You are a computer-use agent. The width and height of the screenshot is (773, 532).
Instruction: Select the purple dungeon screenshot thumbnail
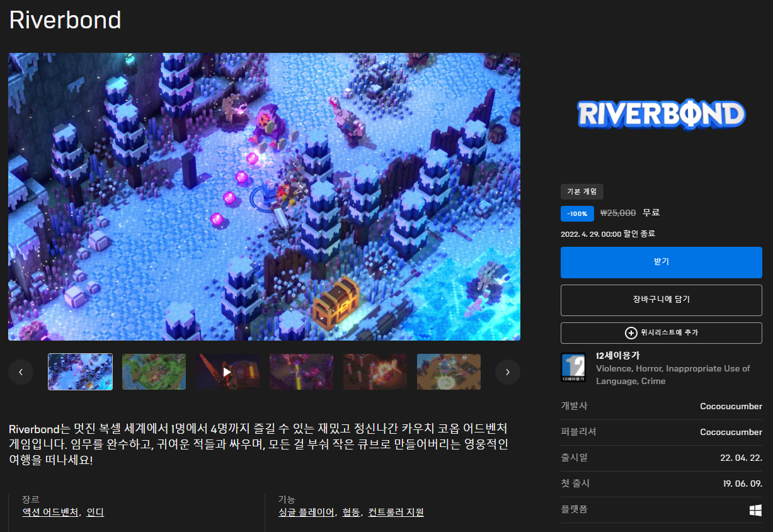click(301, 372)
